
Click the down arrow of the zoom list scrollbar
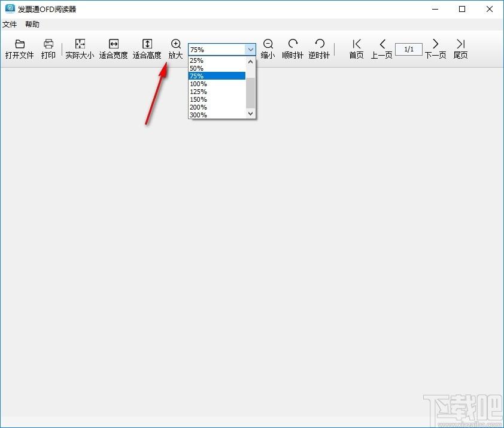click(x=250, y=114)
